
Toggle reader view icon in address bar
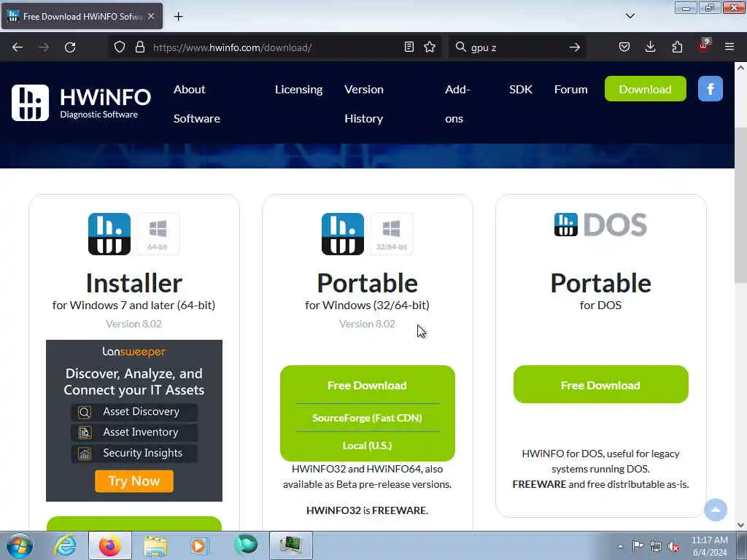click(x=409, y=47)
